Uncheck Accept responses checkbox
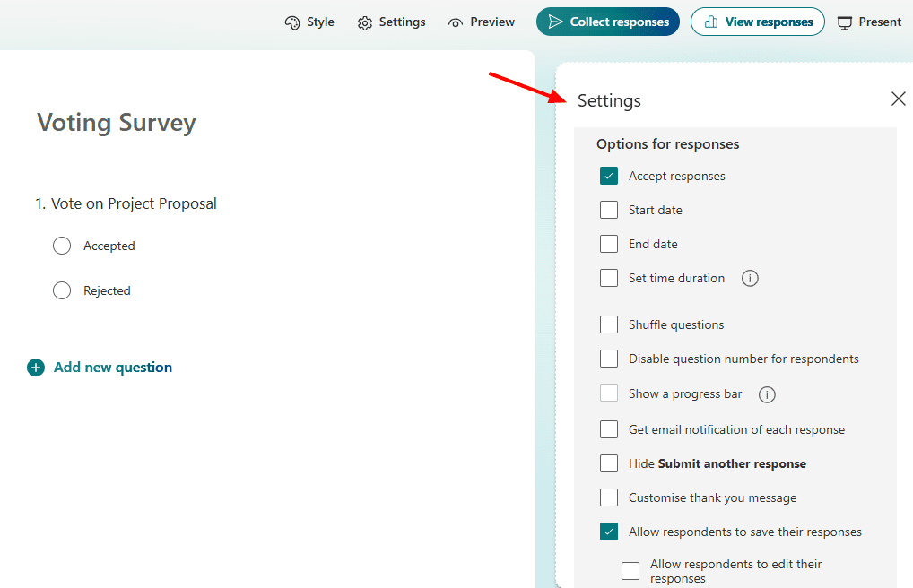913x588 pixels. (609, 176)
